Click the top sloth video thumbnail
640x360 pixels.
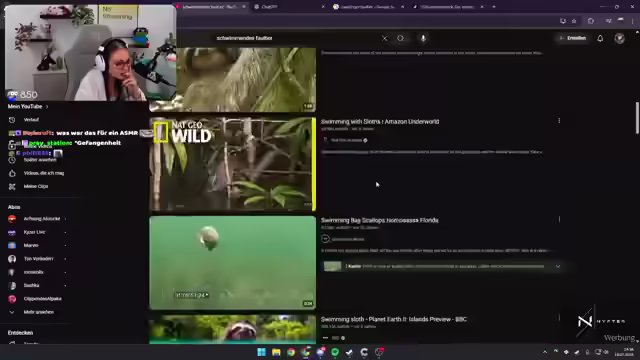pos(246,80)
